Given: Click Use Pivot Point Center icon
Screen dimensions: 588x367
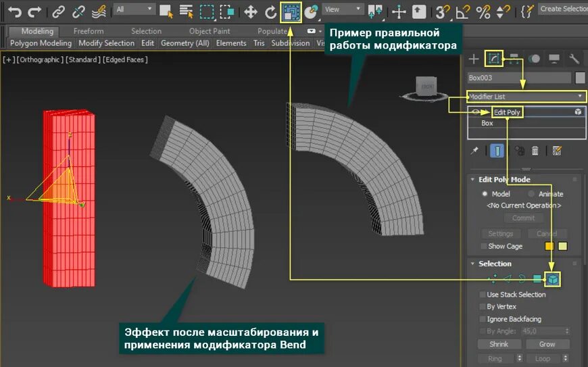Looking at the screenshot, I should (375, 12).
